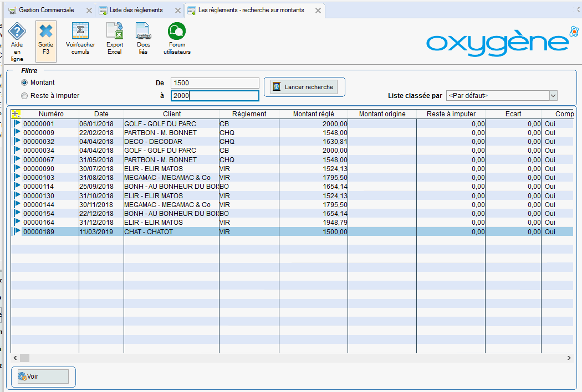Click client DECO - DECODAR
The image size is (582, 392).
point(154,141)
